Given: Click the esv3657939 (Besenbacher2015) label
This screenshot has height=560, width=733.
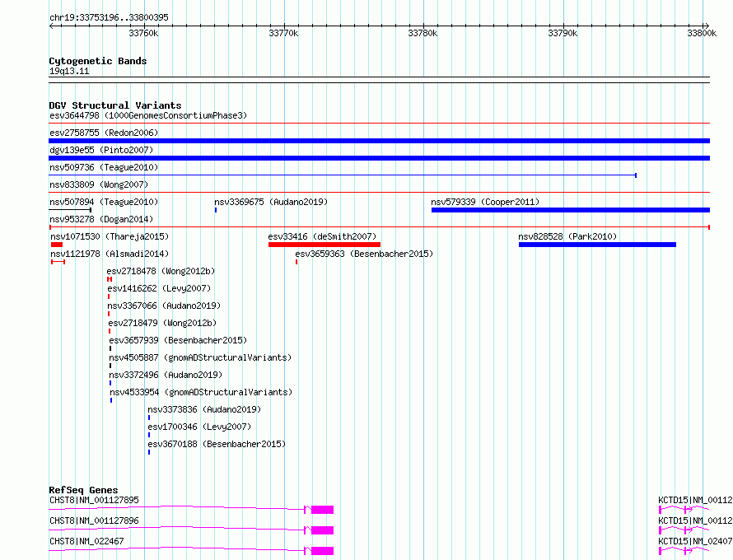Looking at the screenshot, I should 178,340.
